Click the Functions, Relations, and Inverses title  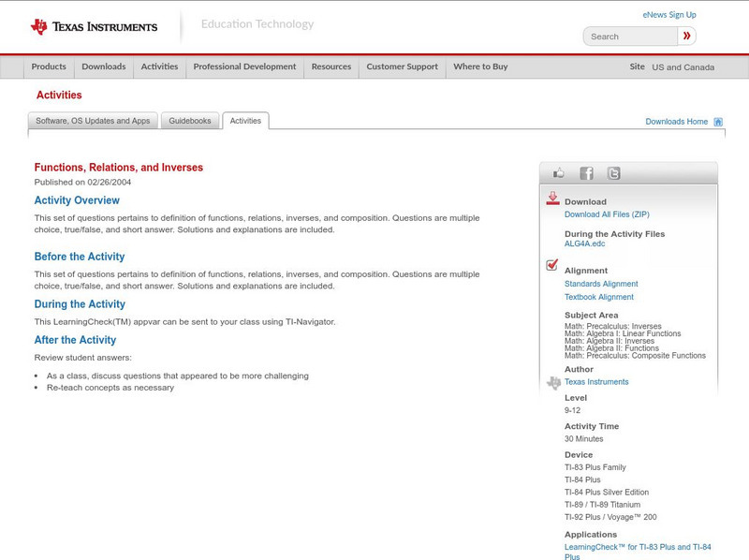[x=119, y=168]
